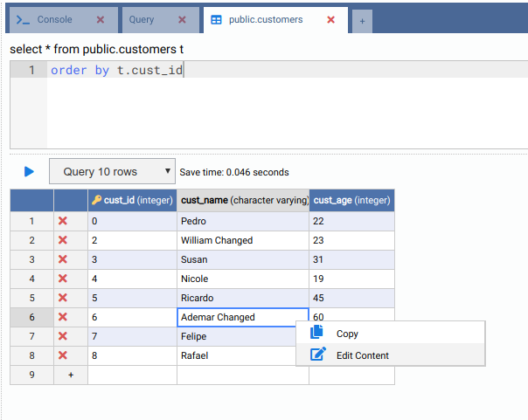Click the cust_id column header
The image size is (528, 420).
pos(132,201)
